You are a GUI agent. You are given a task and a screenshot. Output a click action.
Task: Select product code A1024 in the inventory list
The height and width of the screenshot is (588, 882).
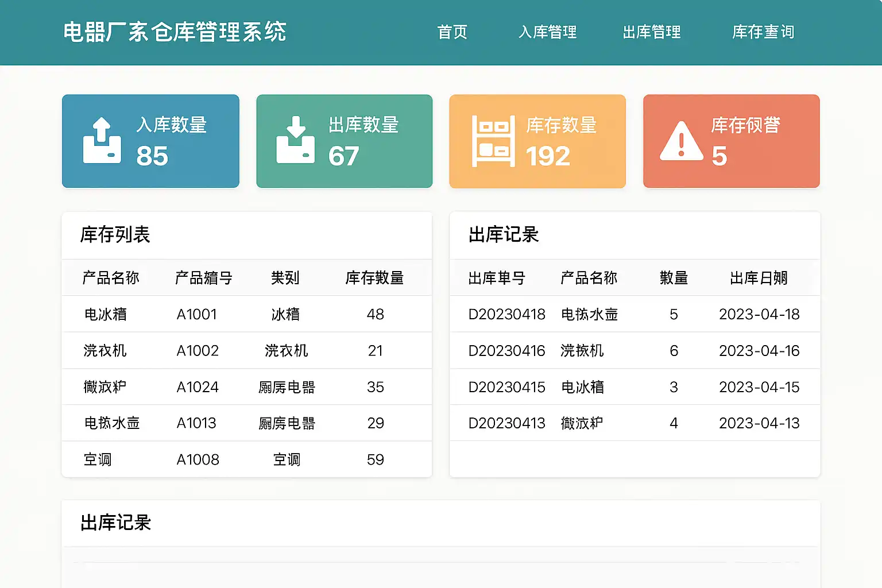coord(198,387)
